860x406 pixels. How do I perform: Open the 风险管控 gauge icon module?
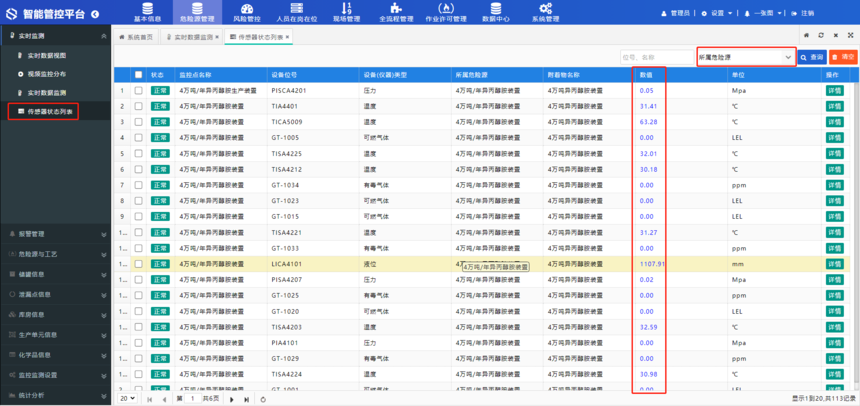click(247, 12)
